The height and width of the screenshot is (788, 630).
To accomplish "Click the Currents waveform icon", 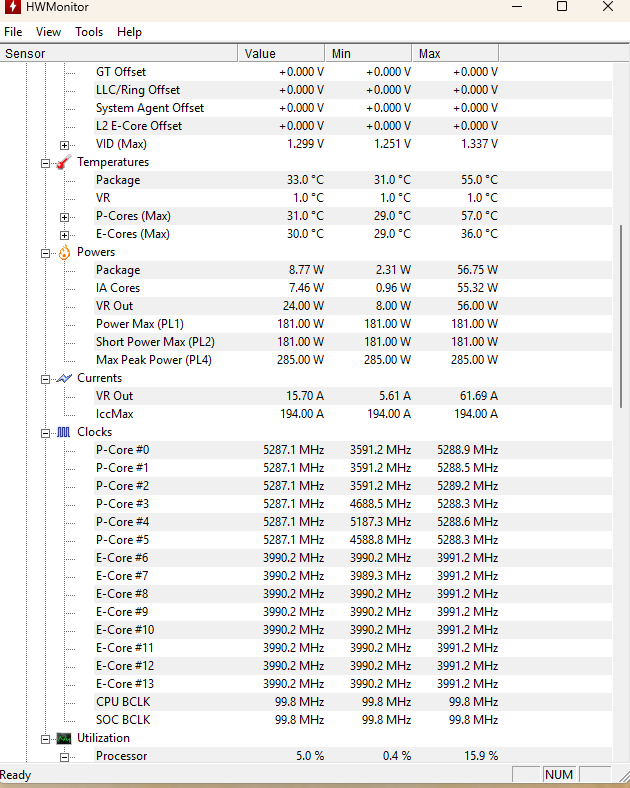I will 64,378.
